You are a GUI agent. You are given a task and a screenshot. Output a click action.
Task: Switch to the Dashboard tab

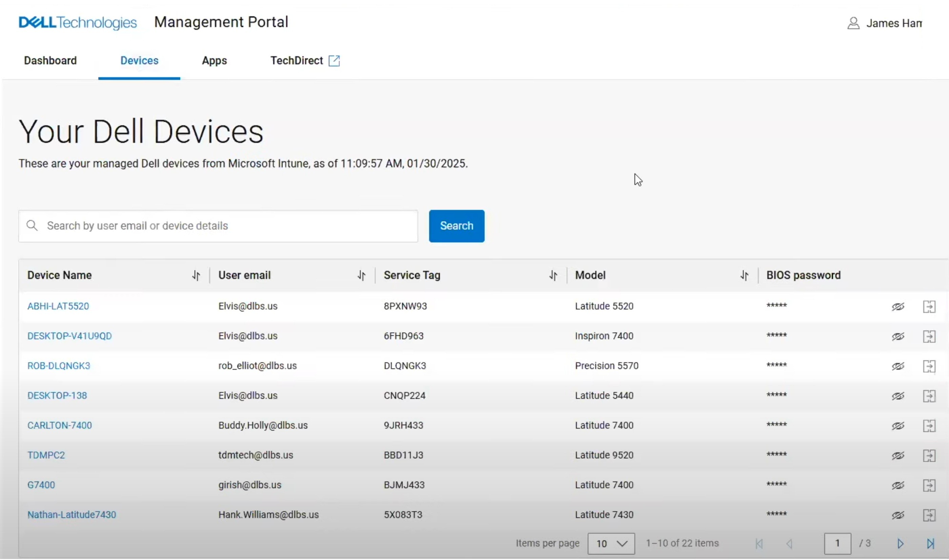[x=50, y=60]
